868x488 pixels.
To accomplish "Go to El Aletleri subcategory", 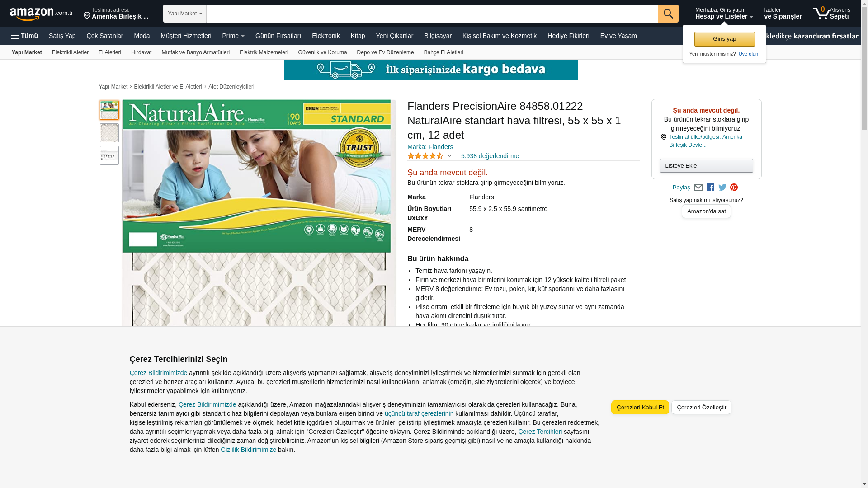I will point(110,52).
